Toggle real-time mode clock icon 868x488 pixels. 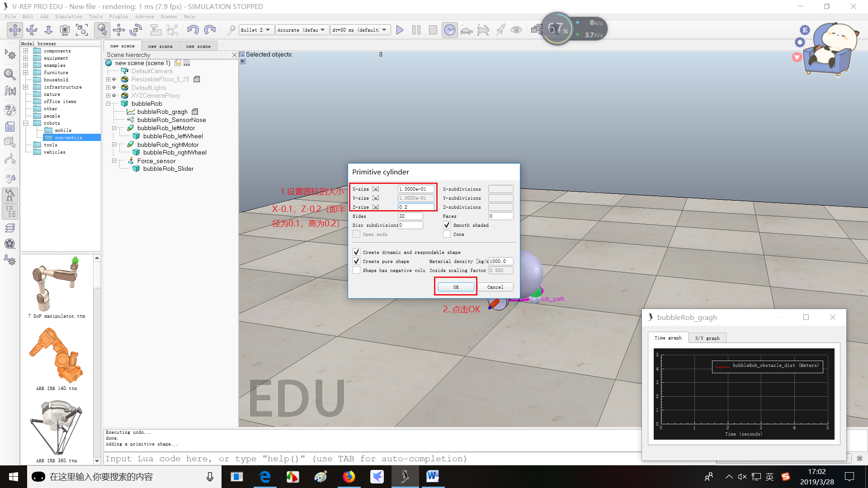pyautogui.click(x=449, y=30)
